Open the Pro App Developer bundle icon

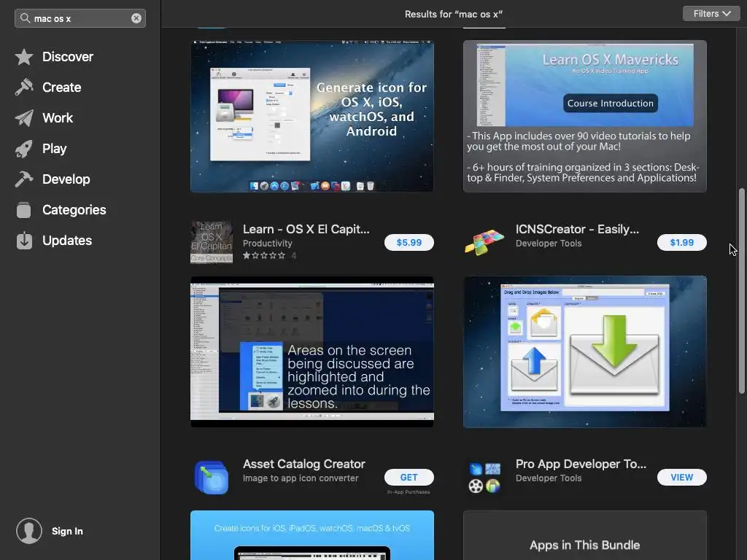point(484,477)
